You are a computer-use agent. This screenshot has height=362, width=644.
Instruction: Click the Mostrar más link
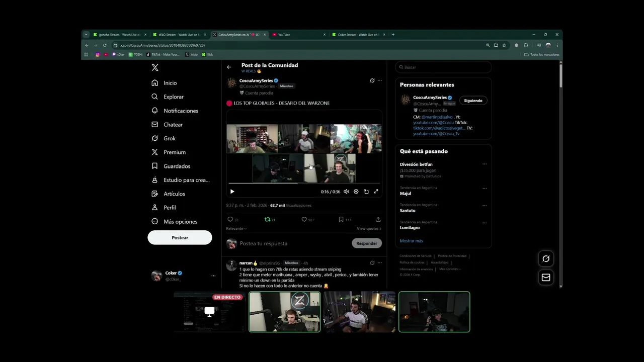[x=411, y=241]
